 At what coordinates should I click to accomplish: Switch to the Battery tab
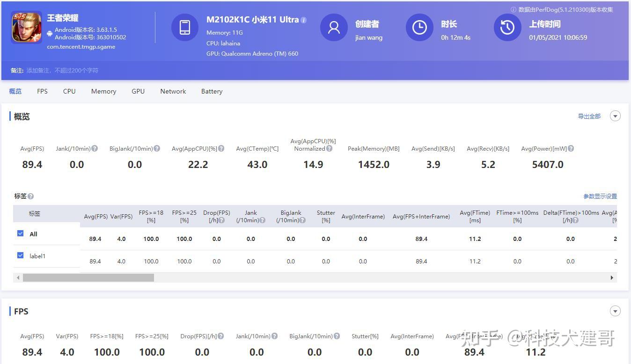(212, 91)
